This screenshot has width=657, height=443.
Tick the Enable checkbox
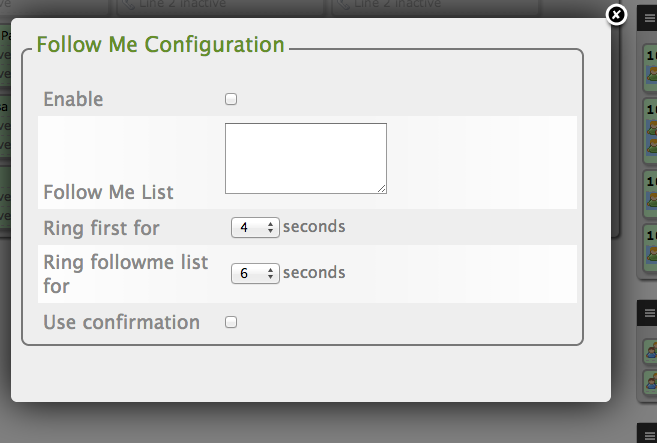click(x=231, y=99)
